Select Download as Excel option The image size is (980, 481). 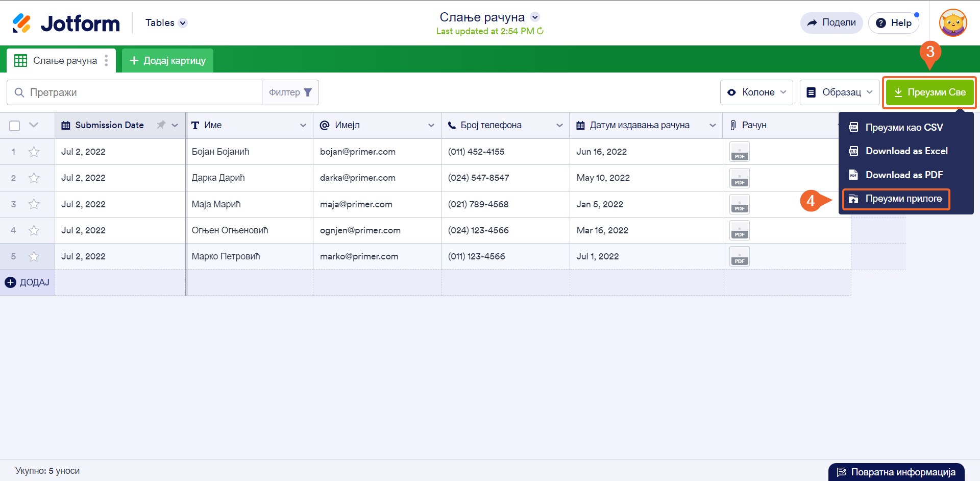point(906,151)
